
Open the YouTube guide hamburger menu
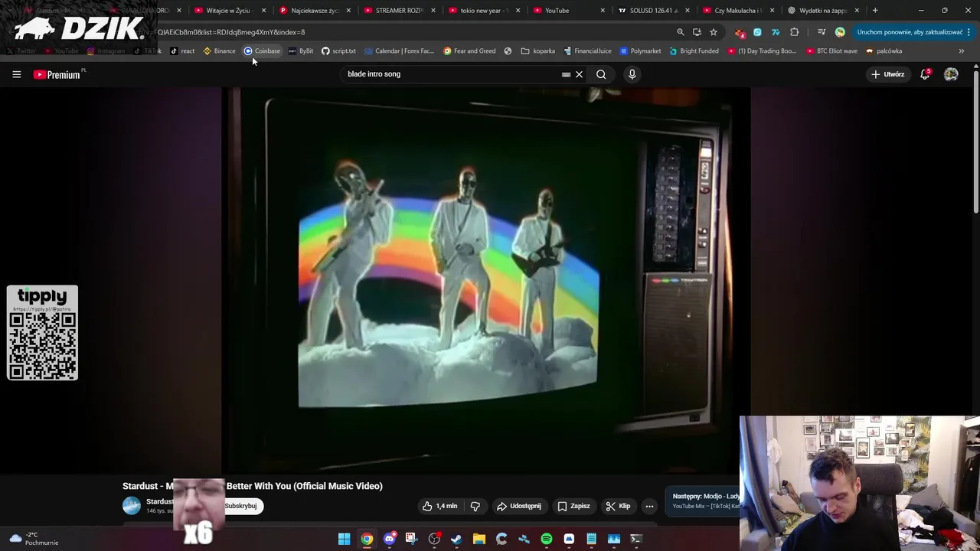[16, 74]
